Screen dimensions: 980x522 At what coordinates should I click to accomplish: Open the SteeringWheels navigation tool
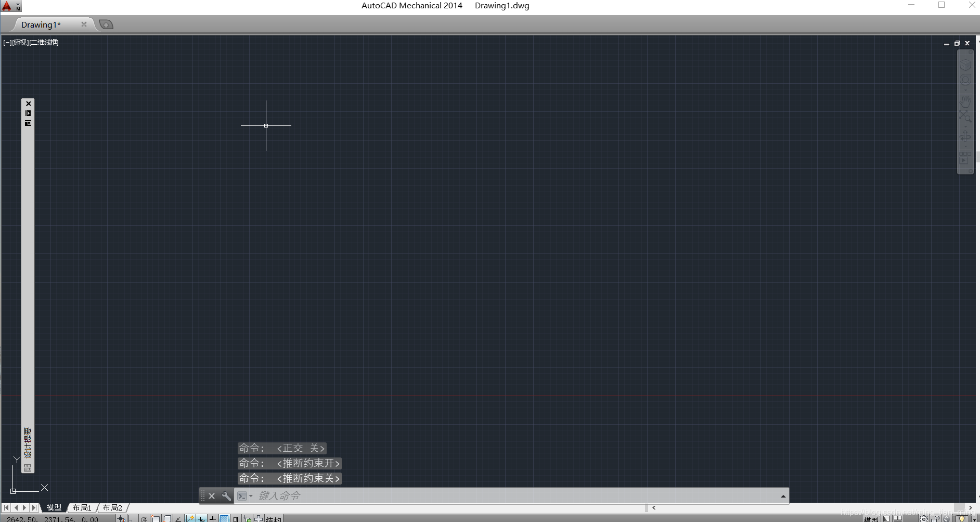(x=965, y=80)
